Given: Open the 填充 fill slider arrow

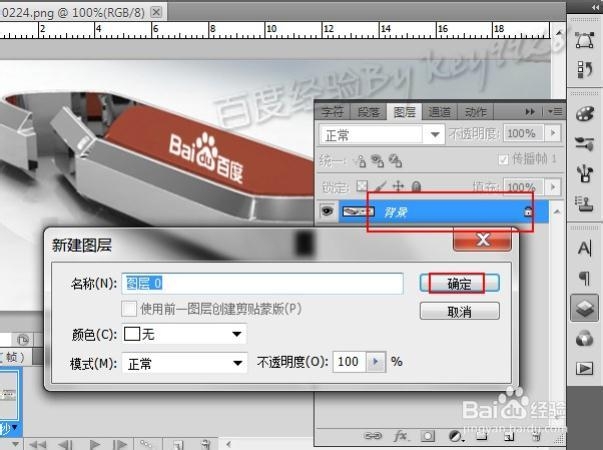Looking at the screenshot, I should 553,187.
